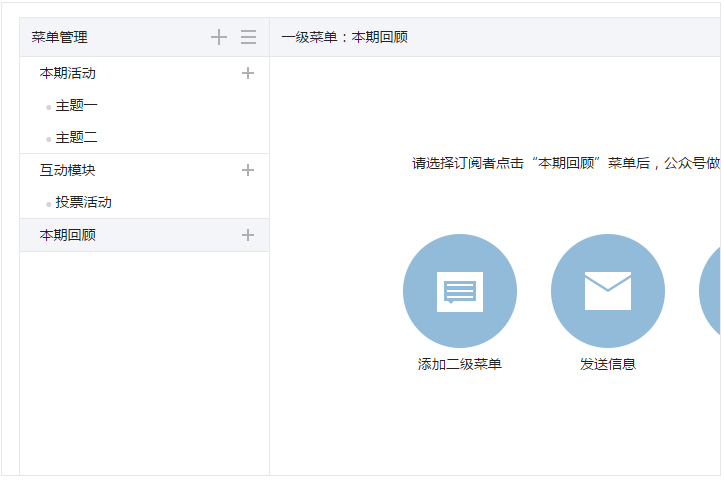Click the 发送信息 text label
724x481 pixels.
pos(608,364)
